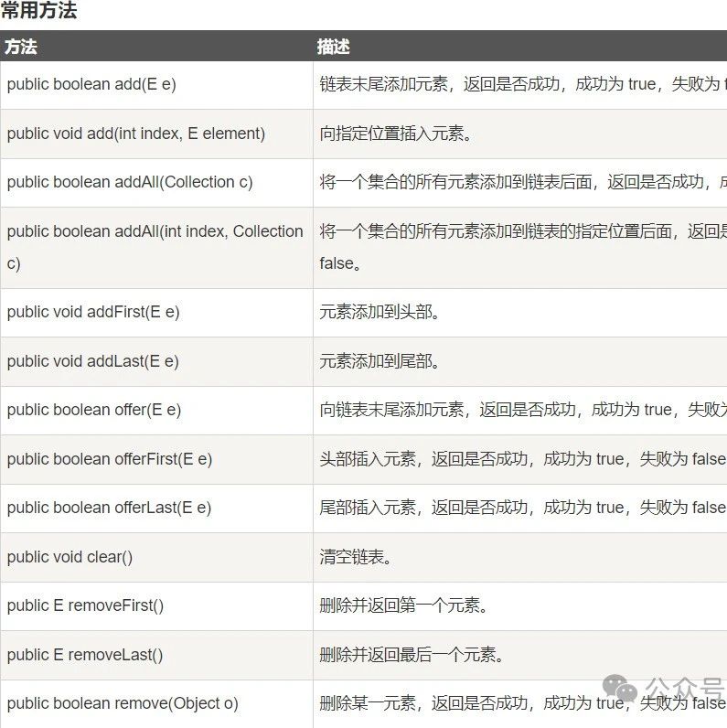Viewport: 727px width, 728px height.
Task: Click the '常用方法' heading
Action: point(38,10)
